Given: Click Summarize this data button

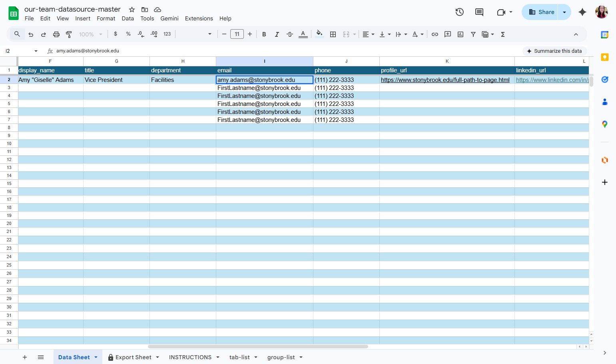Looking at the screenshot, I should coord(554,51).
